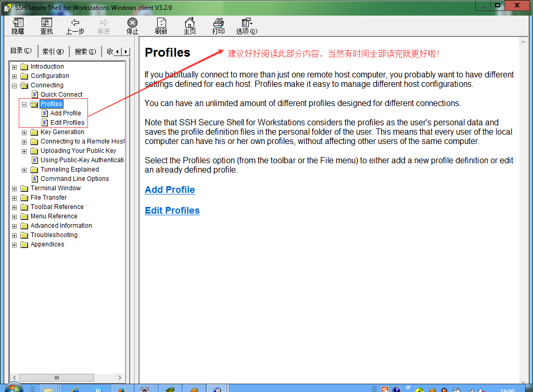Click the page icon beside Using Public-Key Authentication
The width and height of the screenshot is (533, 392).
click(35, 160)
